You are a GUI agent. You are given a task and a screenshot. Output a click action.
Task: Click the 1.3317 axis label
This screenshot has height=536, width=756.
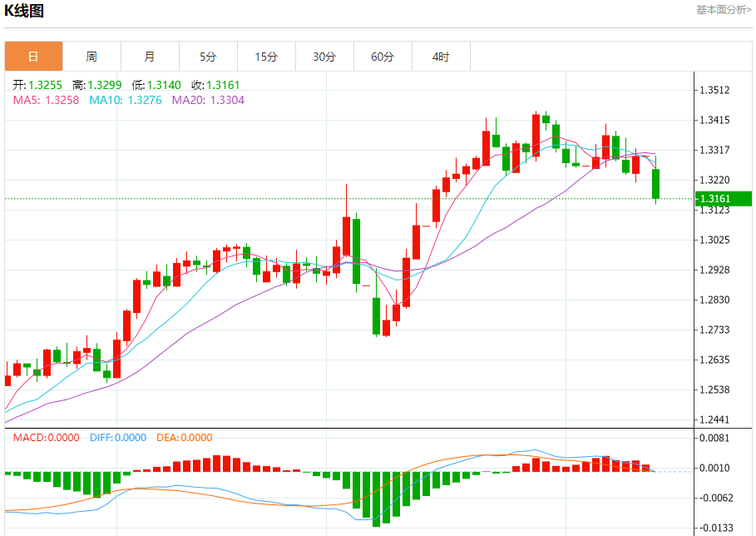click(x=714, y=150)
